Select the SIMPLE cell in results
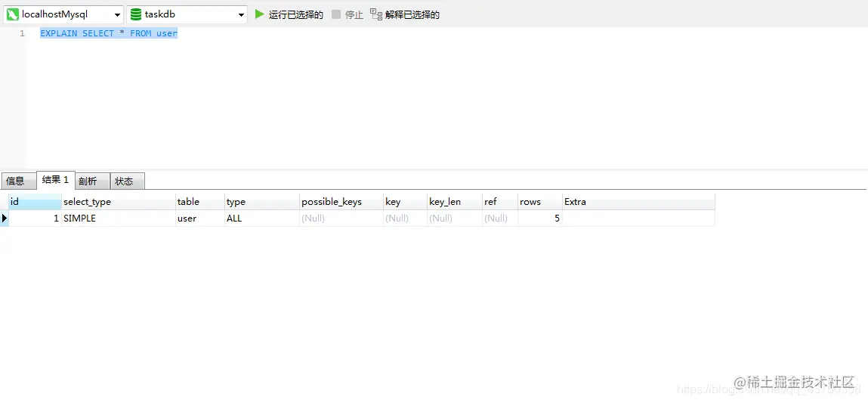 (119, 219)
